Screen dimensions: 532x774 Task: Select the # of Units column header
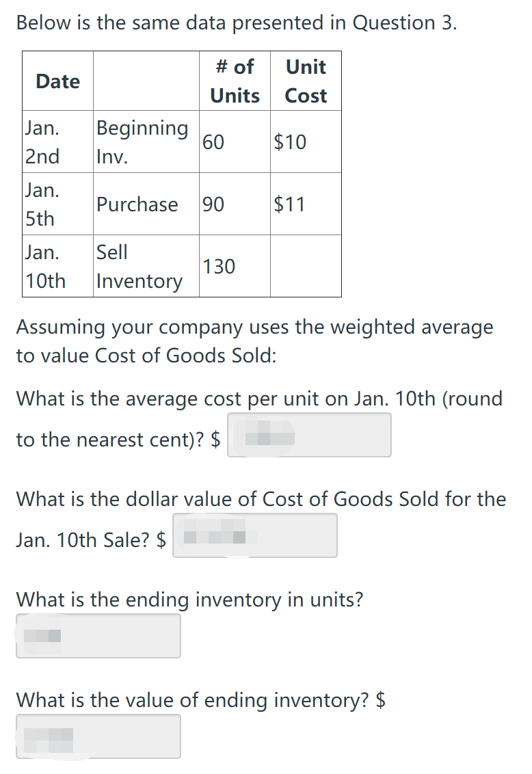pos(234,81)
